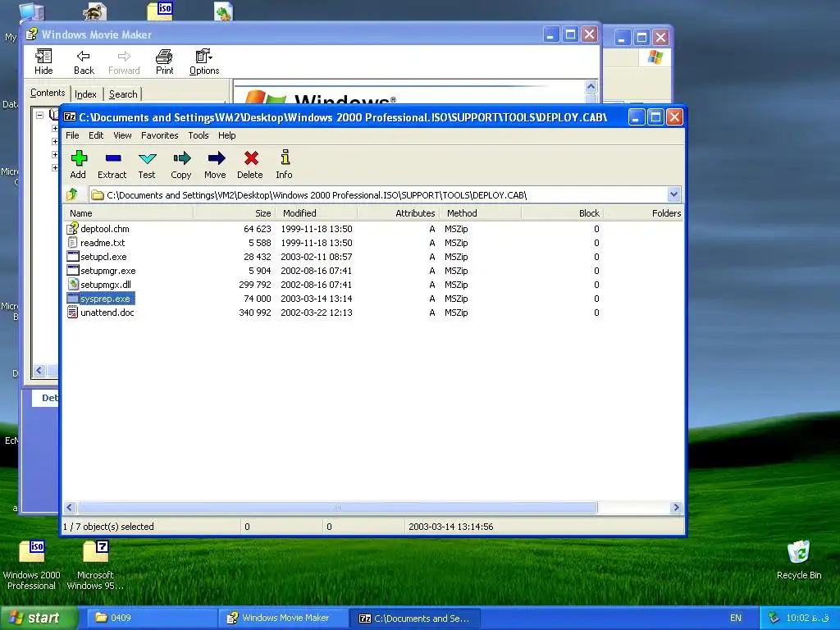The height and width of the screenshot is (630, 840).
Task: Click scroll up arrow in help content pane
Action: 591,87
